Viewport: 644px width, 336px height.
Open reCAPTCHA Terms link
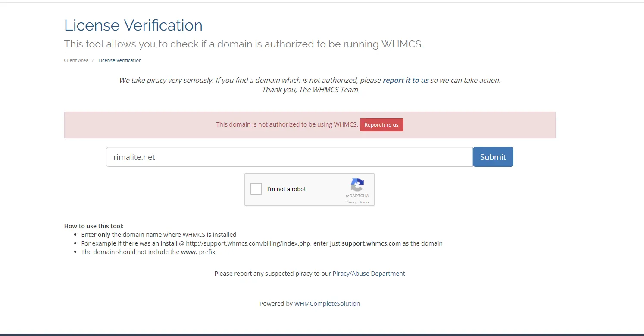click(x=364, y=202)
